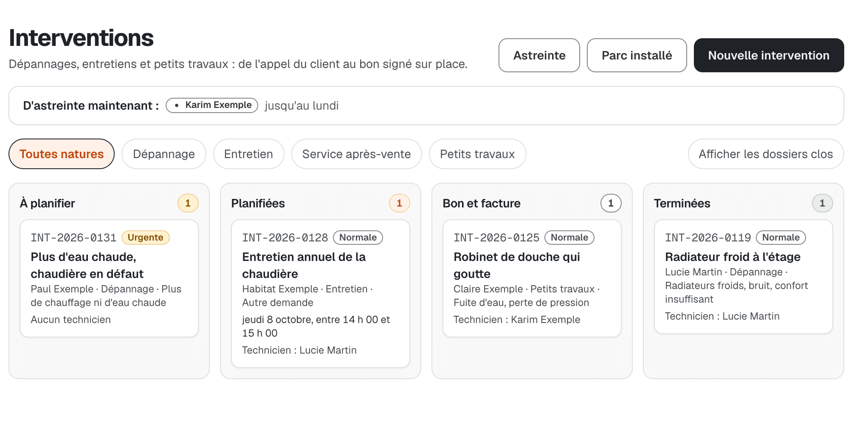868x425 pixels.
Task: Click the jeudi 8 octobre appointment time
Action: click(316, 326)
